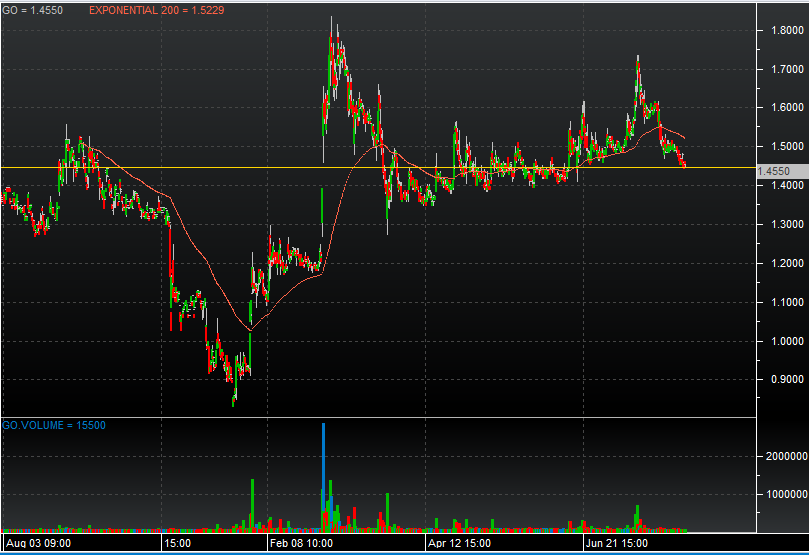
Task: Select the 1.5000 price axis label
Action: pyautogui.click(x=787, y=147)
